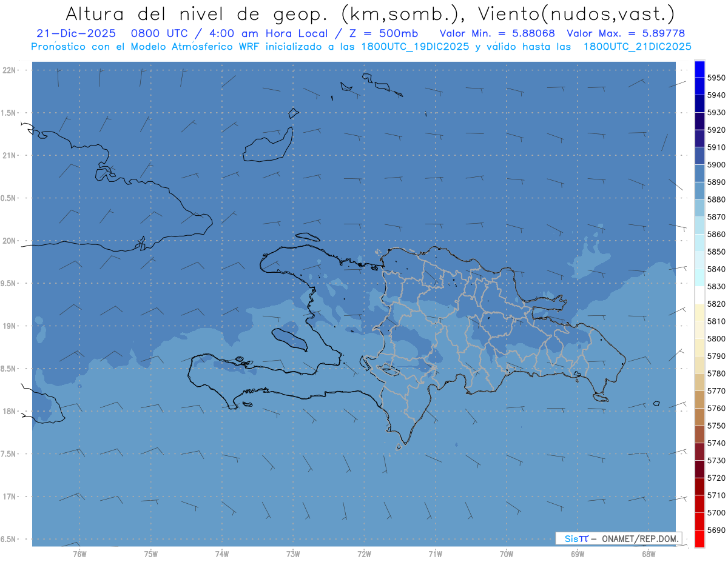Select the 'Z = 500mb' level label

coord(382,33)
